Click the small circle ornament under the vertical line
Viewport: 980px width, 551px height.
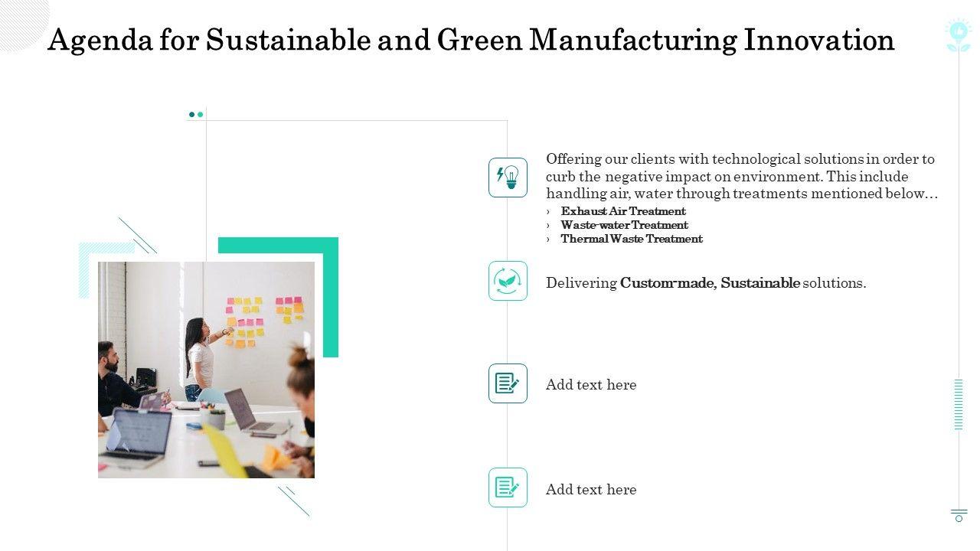point(959,518)
